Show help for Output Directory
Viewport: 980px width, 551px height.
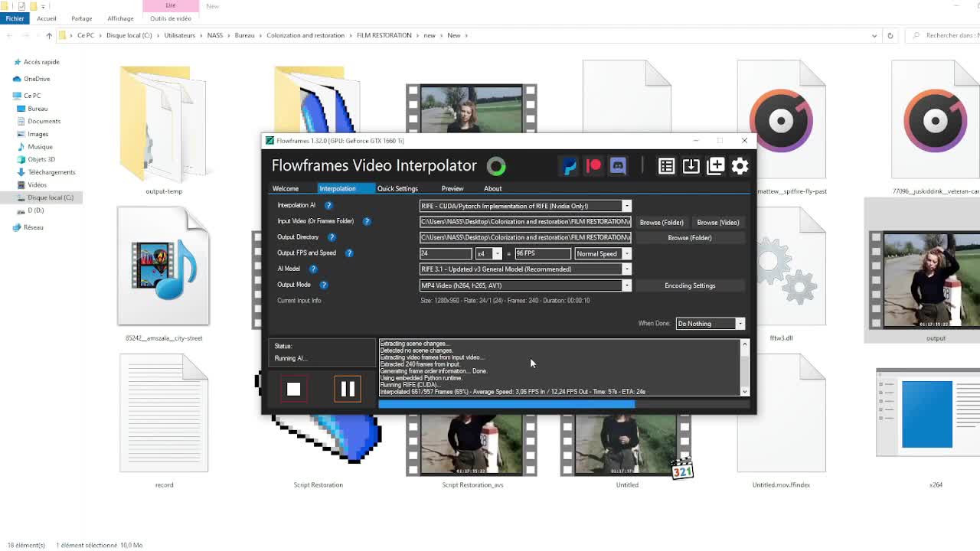pos(332,237)
